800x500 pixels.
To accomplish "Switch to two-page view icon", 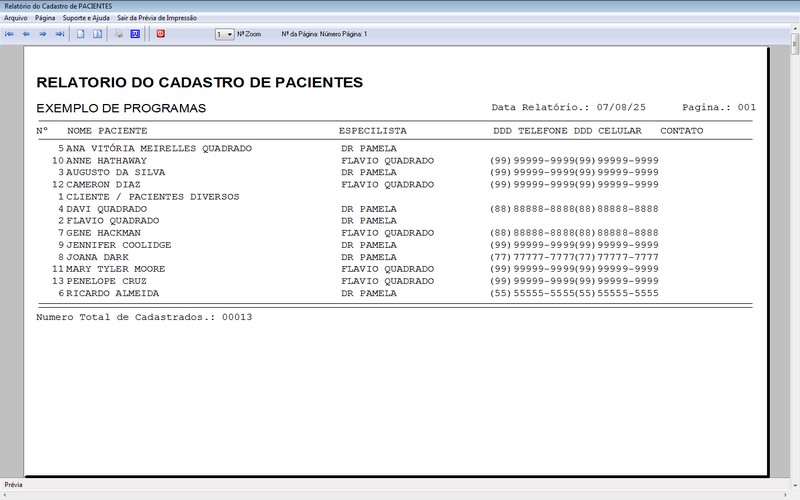I will point(97,34).
